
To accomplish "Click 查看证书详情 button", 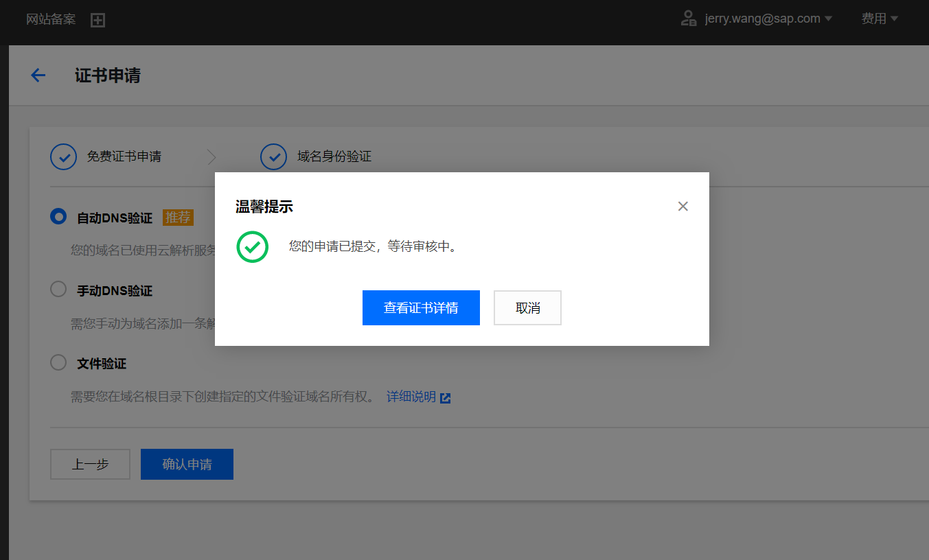I will click(421, 307).
